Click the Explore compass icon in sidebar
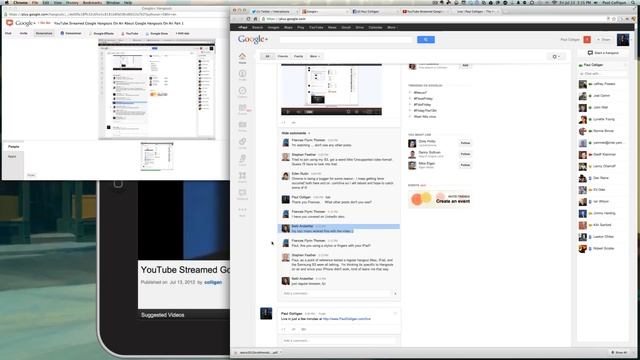Screen dimensions: 640x360 (x=242, y=91)
